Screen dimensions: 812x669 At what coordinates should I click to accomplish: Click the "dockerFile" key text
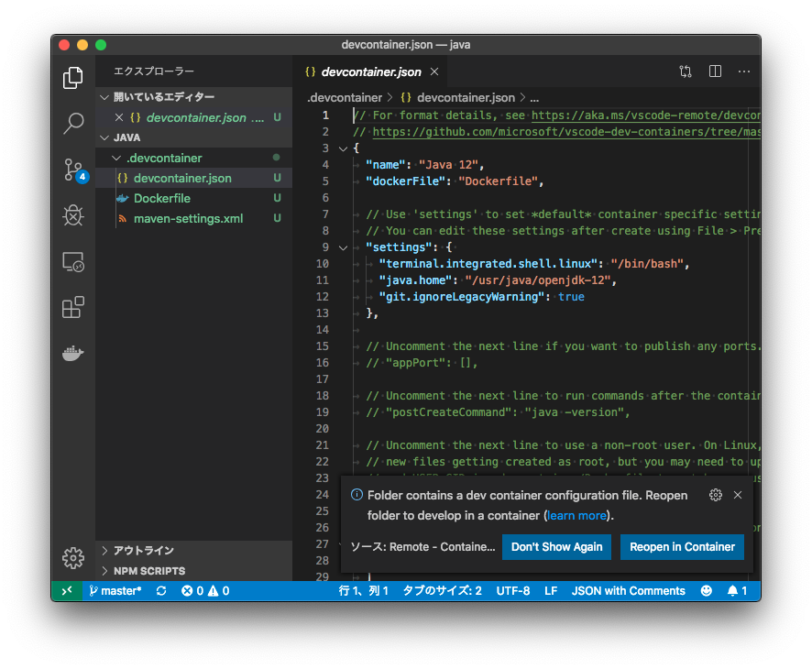click(x=405, y=181)
